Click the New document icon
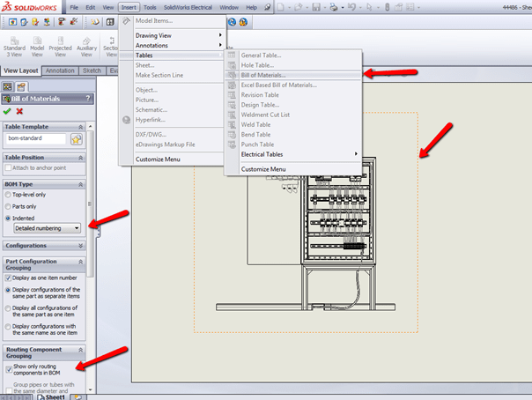 coord(281,7)
